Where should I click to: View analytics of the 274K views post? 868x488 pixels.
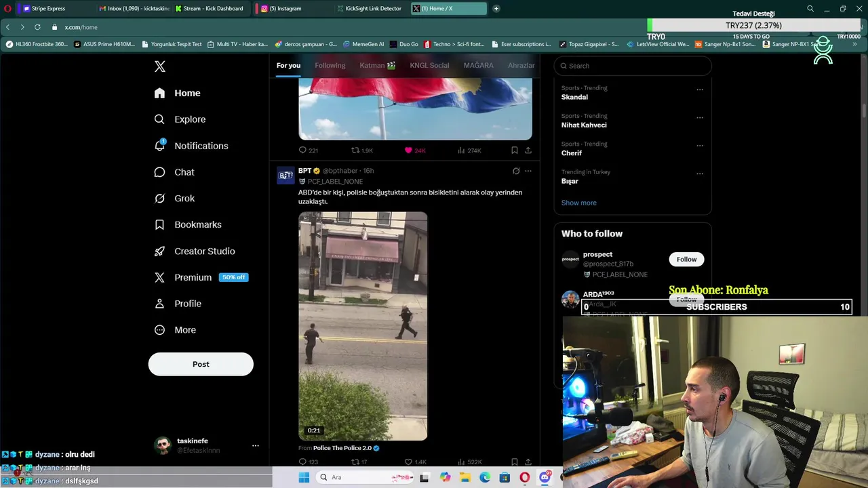click(469, 150)
